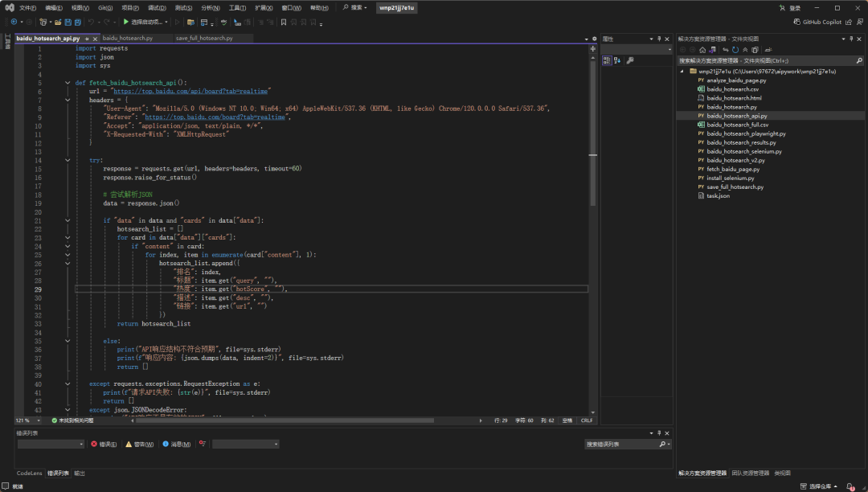Click the editor horizontal scrollbar
The height and width of the screenshot is (492, 868).
tap(285, 420)
